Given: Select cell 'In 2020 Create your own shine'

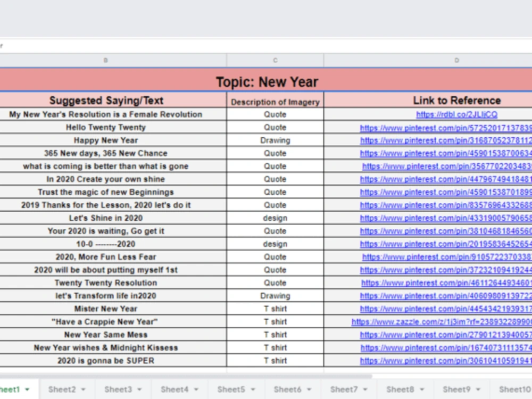Looking at the screenshot, I should click(113, 179).
